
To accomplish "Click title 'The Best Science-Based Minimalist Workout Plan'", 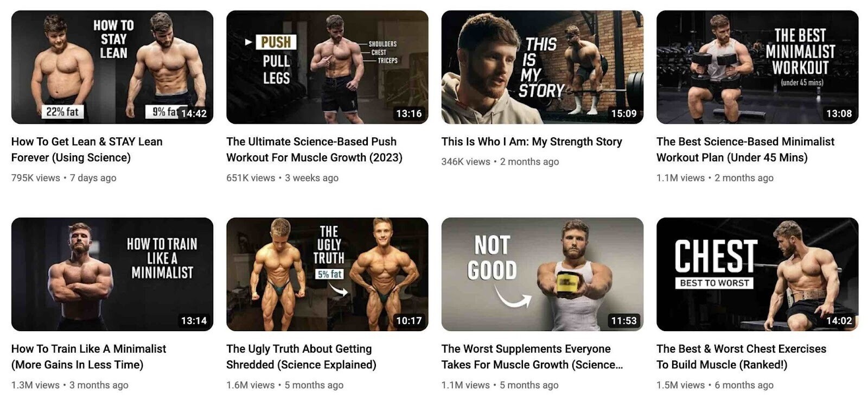I will [745, 149].
